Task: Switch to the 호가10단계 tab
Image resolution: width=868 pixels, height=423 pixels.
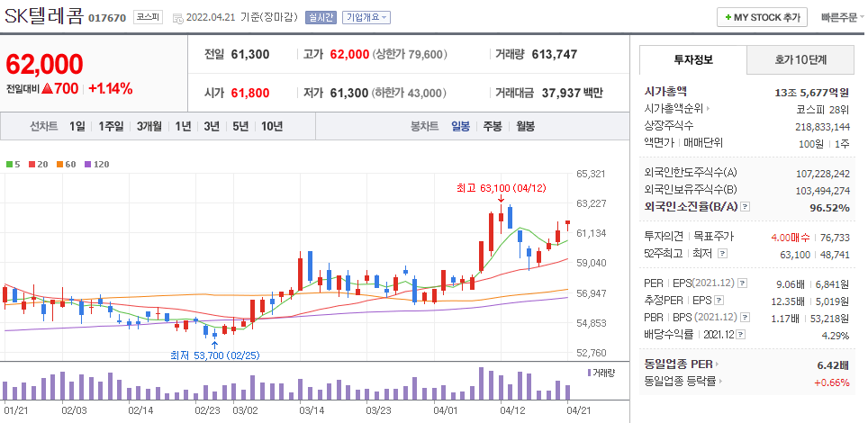Action: click(800, 59)
